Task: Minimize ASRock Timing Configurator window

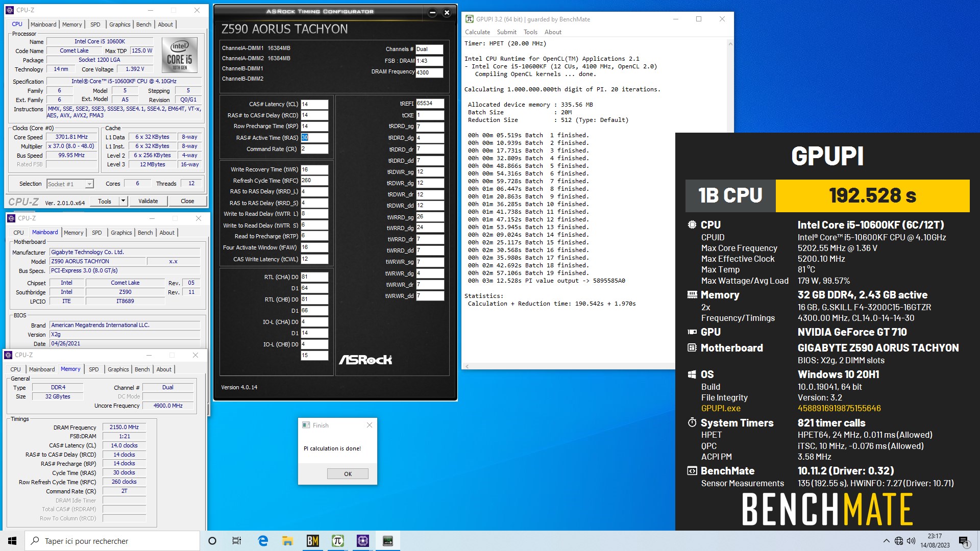Action: coord(432,13)
